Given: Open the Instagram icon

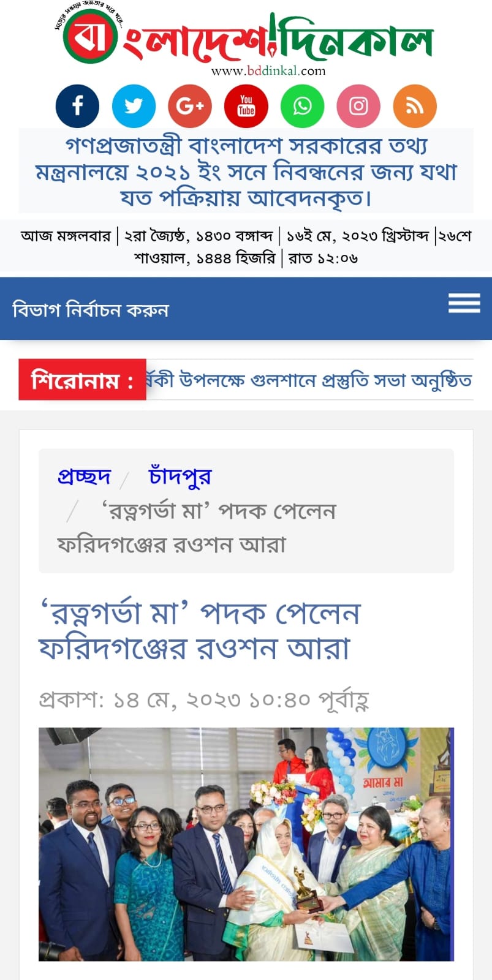Looking at the screenshot, I should (x=358, y=106).
